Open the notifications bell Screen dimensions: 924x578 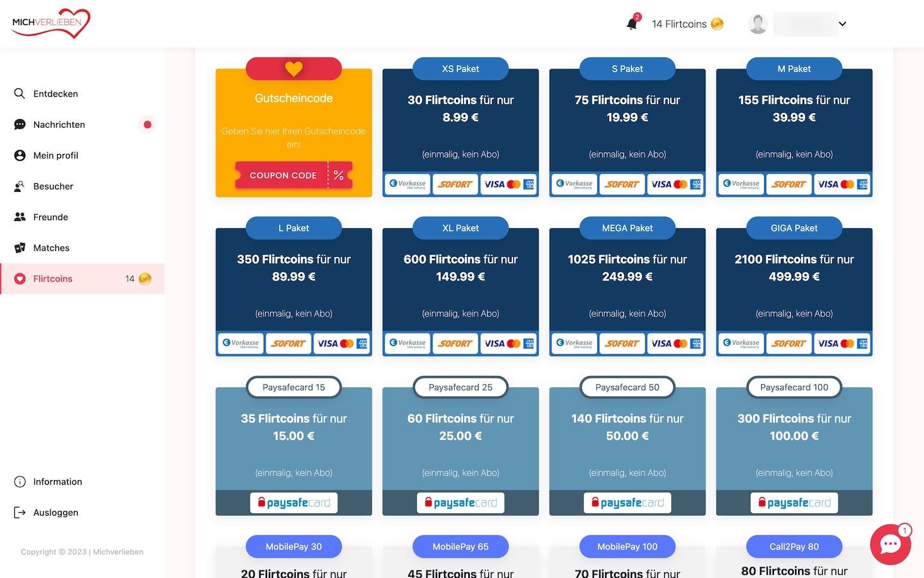tap(632, 23)
